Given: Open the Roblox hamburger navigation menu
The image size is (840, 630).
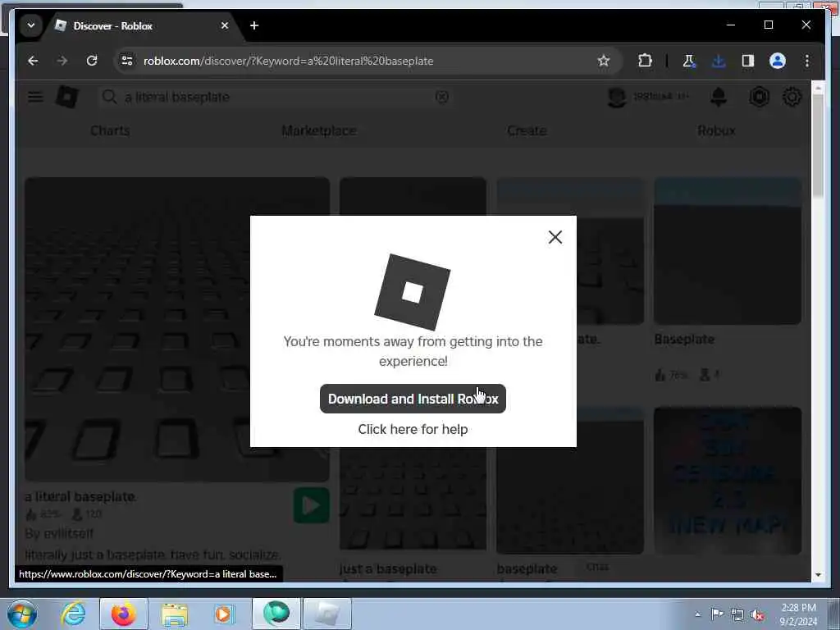Looking at the screenshot, I should tap(35, 97).
